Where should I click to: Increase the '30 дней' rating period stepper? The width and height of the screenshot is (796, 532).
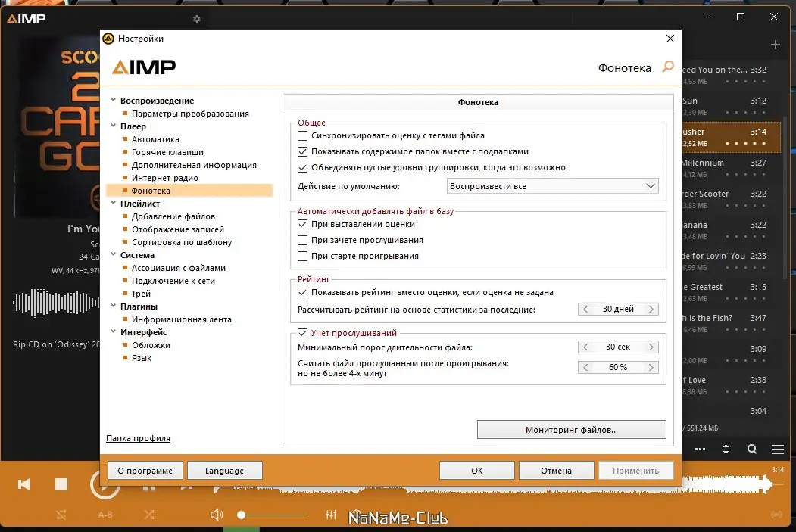pos(651,309)
